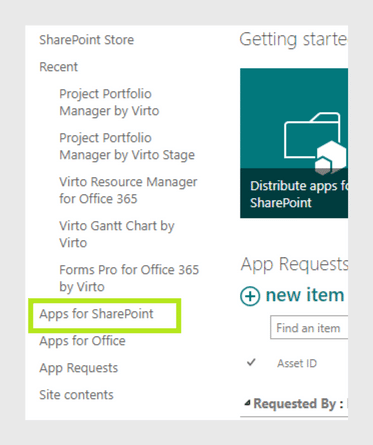The image size is (373, 445).
Task: Toggle the select-all checkmark column header
Action: pos(251,362)
